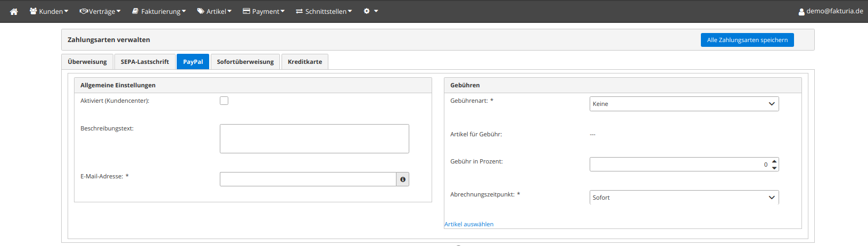Open the Fakturierung dropdown menu
The image size is (868, 246).
point(159,11)
